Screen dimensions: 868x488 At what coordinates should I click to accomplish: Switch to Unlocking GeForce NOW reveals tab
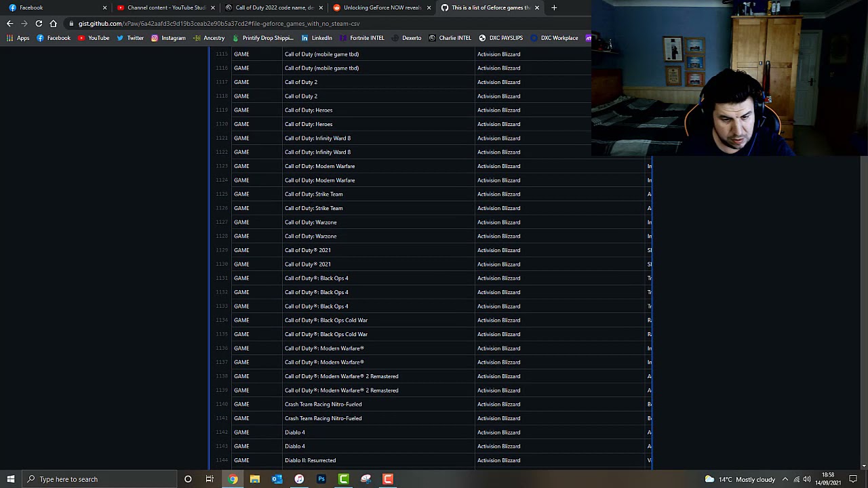380,7
